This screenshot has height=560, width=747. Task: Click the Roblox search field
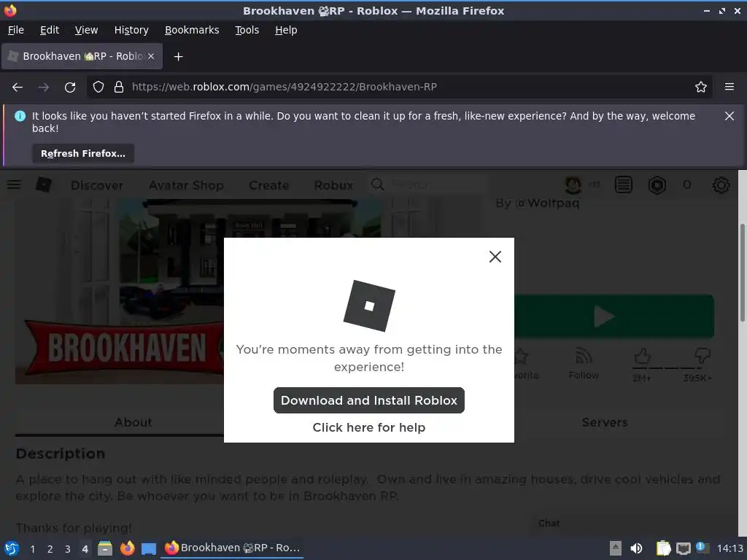click(x=429, y=184)
